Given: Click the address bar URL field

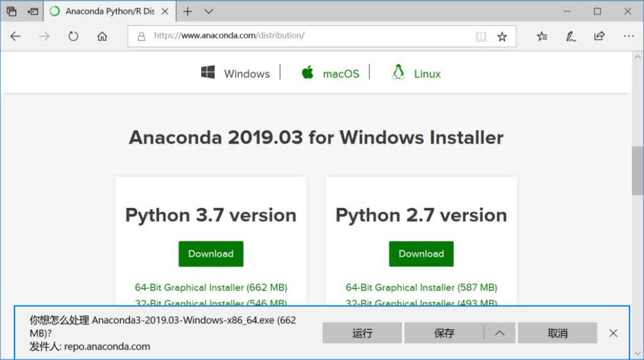Looking at the screenshot, I should [306, 36].
